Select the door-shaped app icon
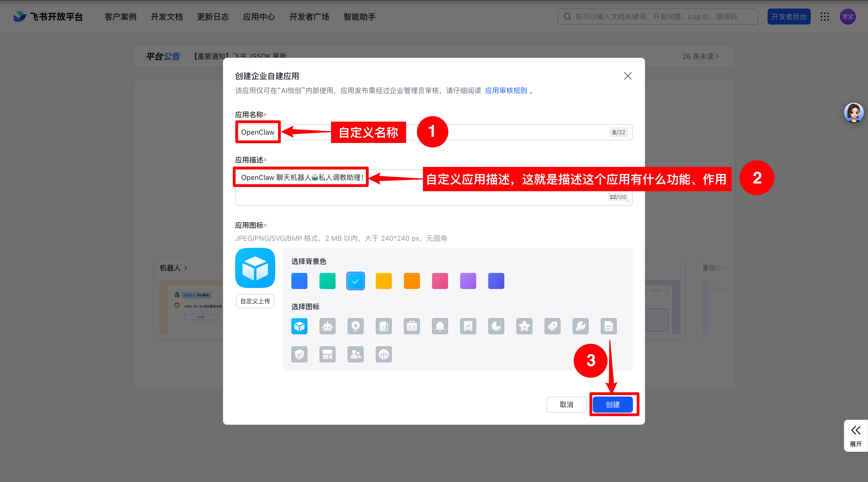 point(384,326)
